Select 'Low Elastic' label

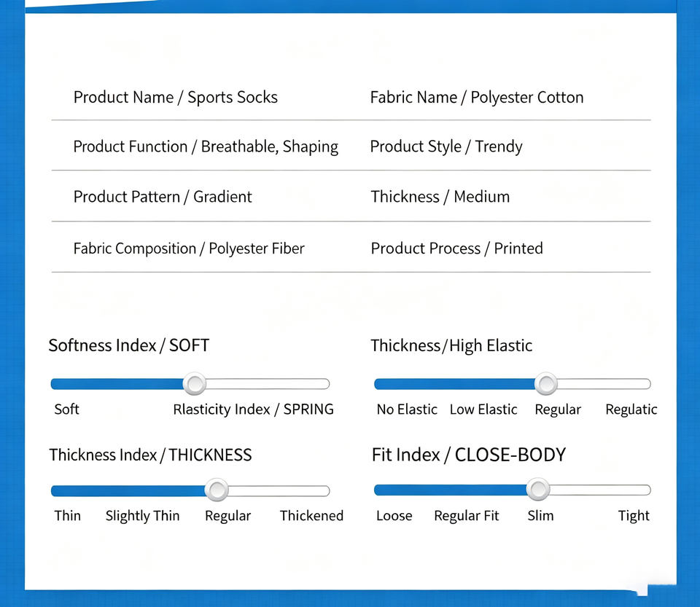click(483, 409)
